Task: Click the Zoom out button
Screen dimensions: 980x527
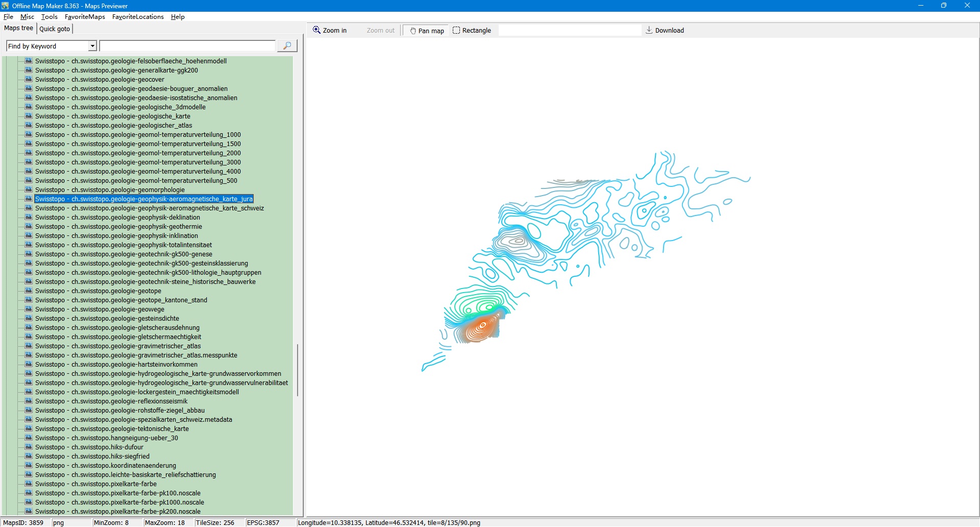Action: (x=380, y=31)
